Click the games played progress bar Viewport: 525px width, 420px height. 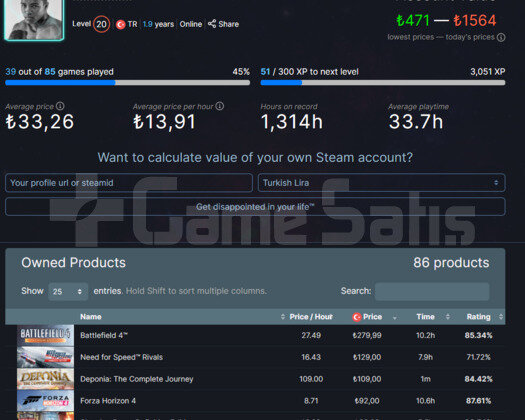pos(128,83)
